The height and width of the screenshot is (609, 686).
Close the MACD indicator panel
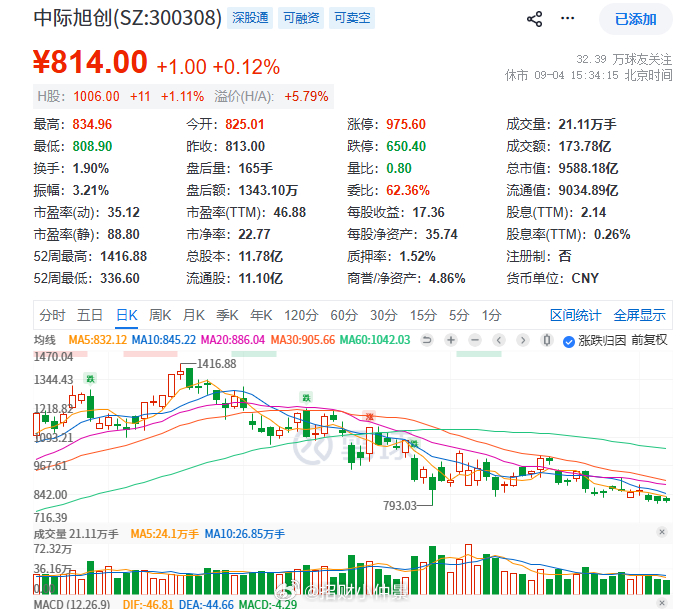(x=662, y=603)
